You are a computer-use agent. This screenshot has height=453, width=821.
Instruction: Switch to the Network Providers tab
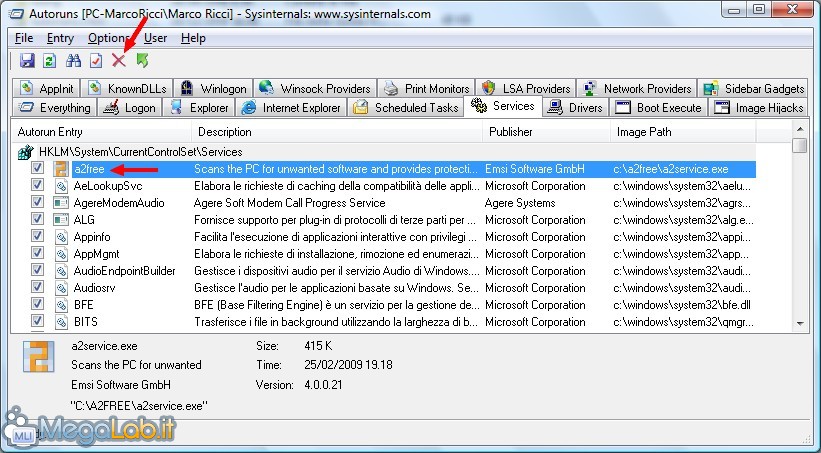(x=637, y=89)
